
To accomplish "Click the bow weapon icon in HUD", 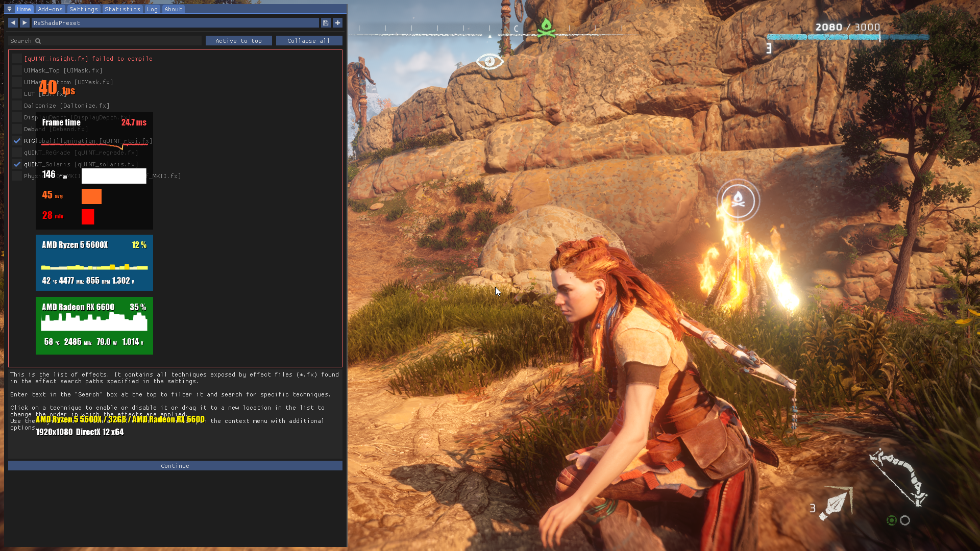I will pos(898,477).
